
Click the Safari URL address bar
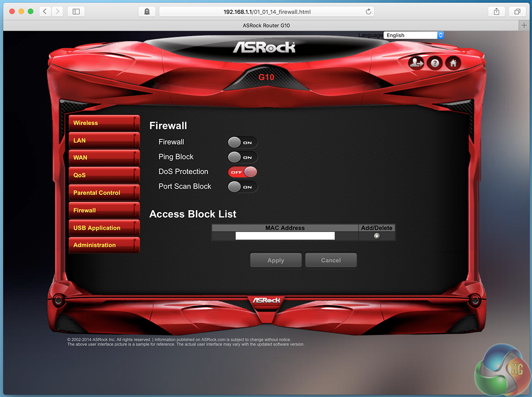tap(267, 12)
